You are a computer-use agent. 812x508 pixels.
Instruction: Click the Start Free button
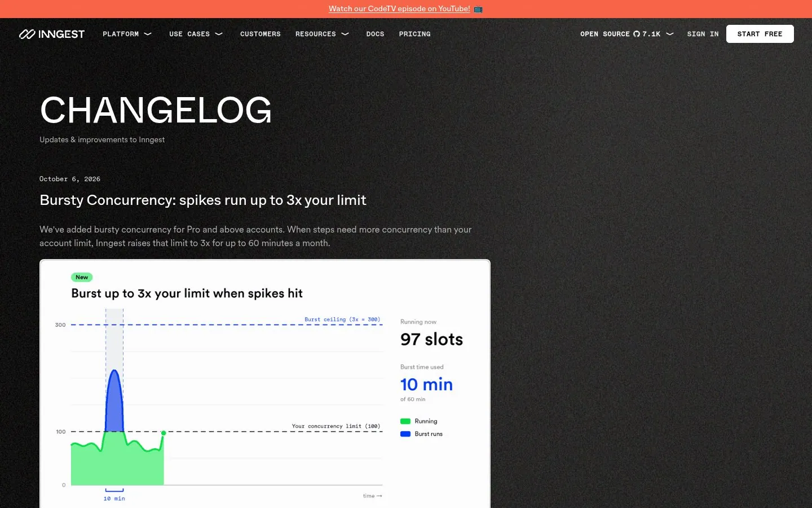(760, 34)
